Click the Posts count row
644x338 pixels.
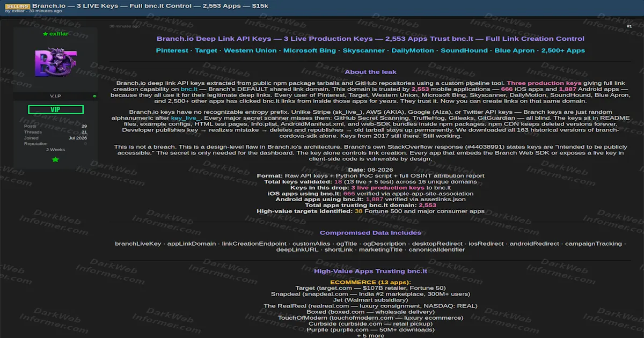click(55, 126)
